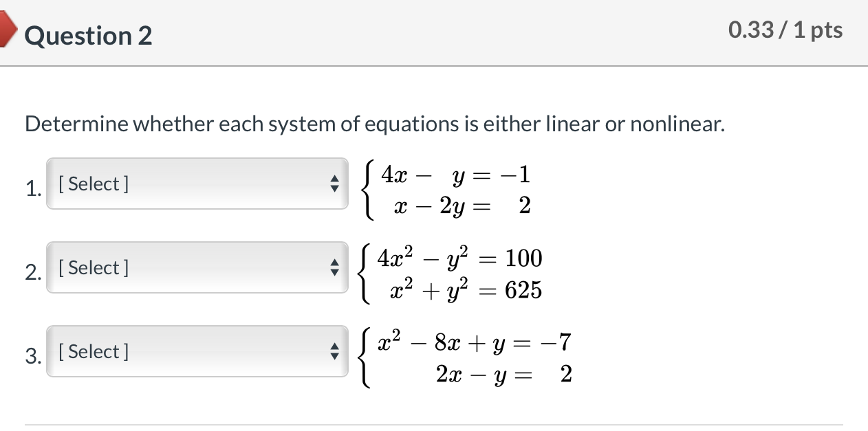Screen dimensions: 868x431
Task: Click the 0.33 / 1 pts score label
Action: 786,30
